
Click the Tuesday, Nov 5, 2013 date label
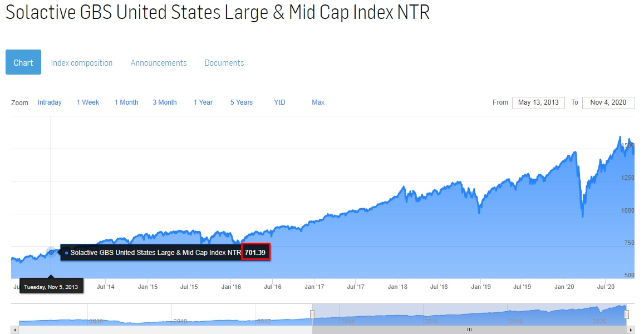click(51, 287)
